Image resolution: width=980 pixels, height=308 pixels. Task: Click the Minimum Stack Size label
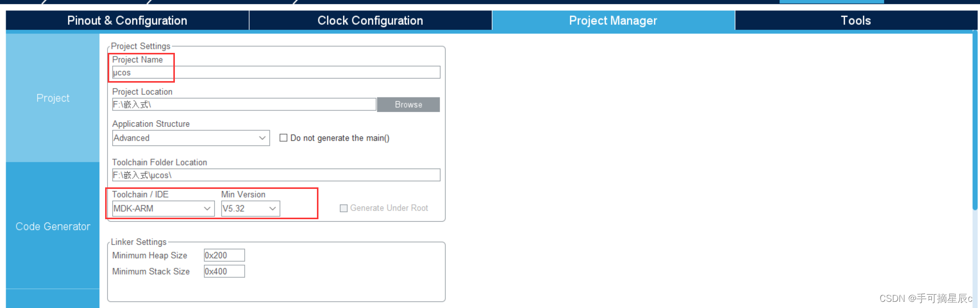tap(151, 271)
